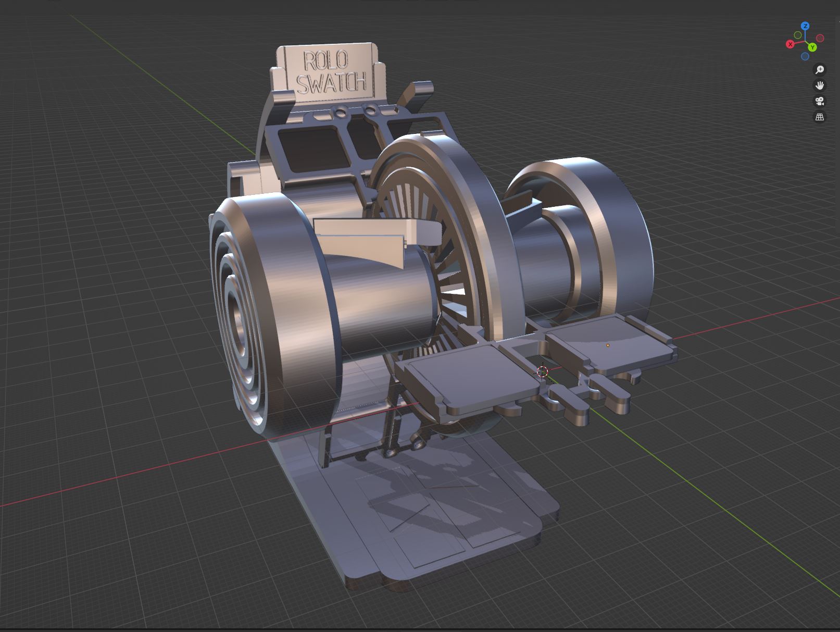
Task: Click the zoom magnifier icon in the viewport
Action: 820,69
